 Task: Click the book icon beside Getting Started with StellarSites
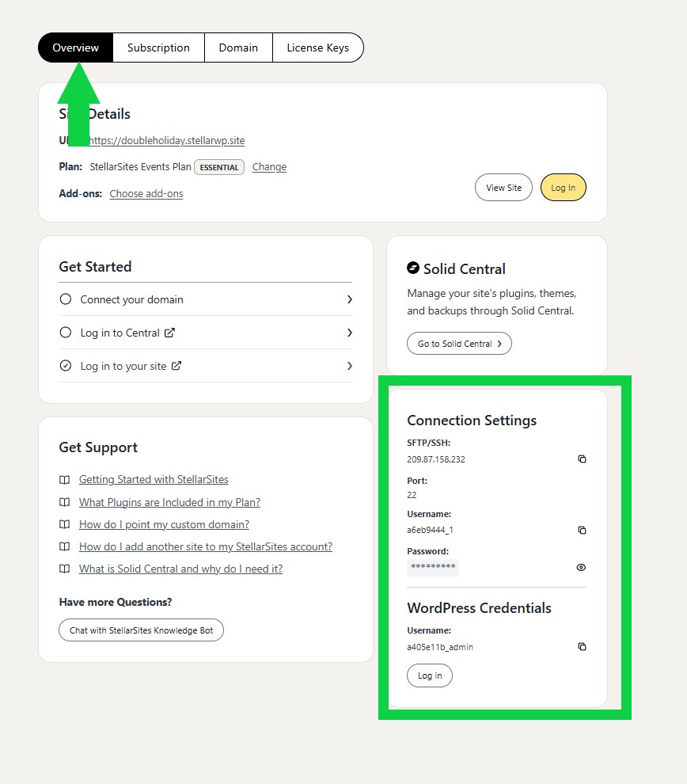[66, 479]
